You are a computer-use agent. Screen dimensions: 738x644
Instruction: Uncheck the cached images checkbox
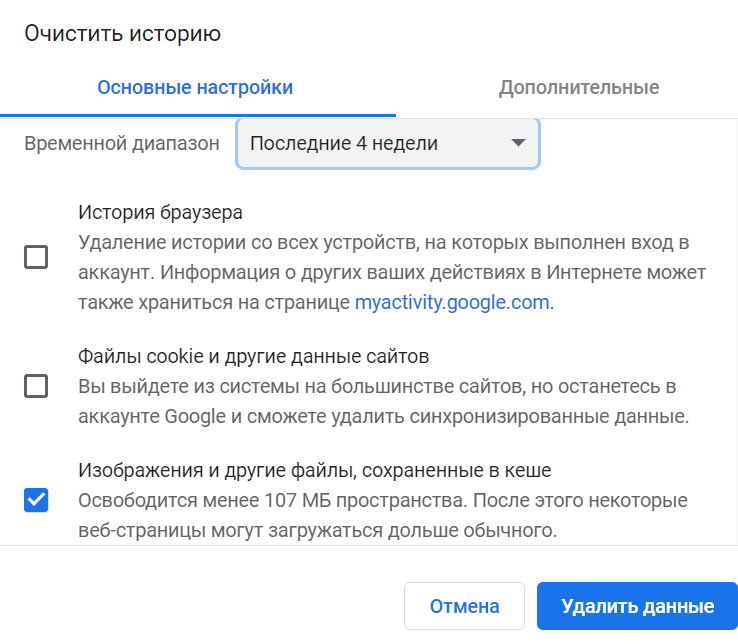(x=36, y=500)
